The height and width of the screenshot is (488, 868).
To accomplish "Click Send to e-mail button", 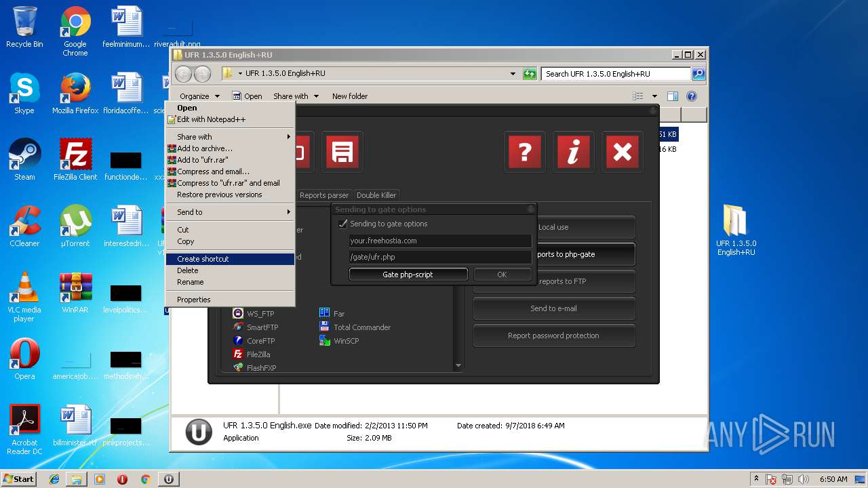I will [554, 308].
